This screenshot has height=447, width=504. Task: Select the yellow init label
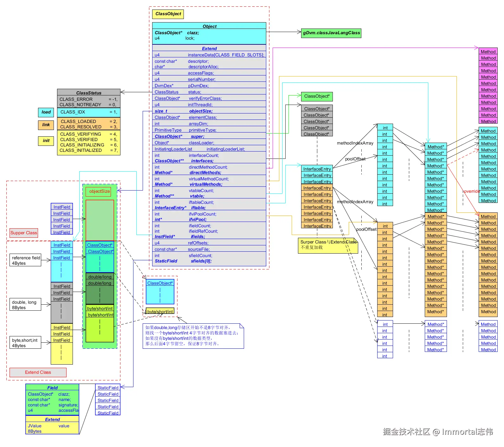(46, 141)
